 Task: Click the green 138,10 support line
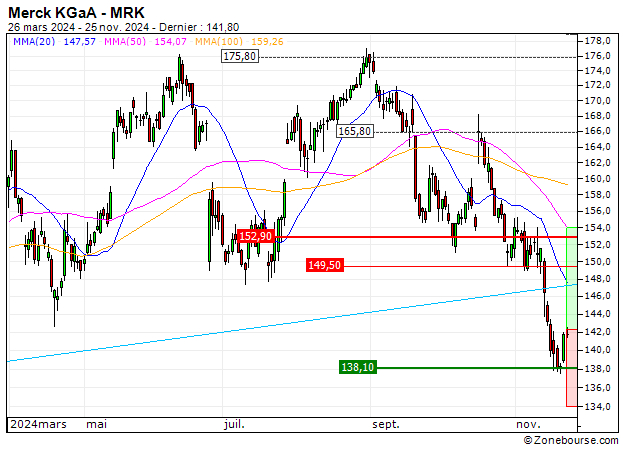pyautogui.click(x=477, y=368)
